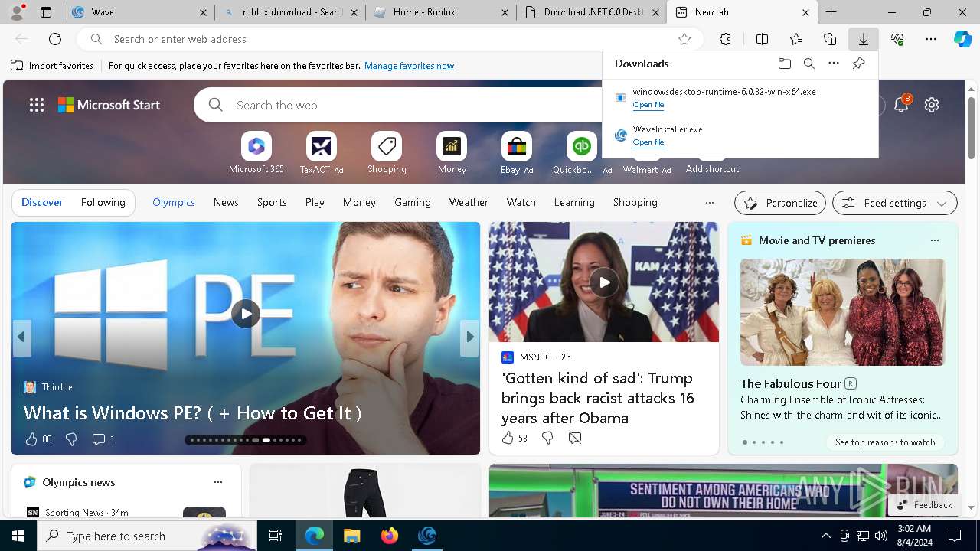980x551 pixels.
Task: Open The Fabulous Four movie thumbnail
Action: pyautogui.click(x=842, y=312)
